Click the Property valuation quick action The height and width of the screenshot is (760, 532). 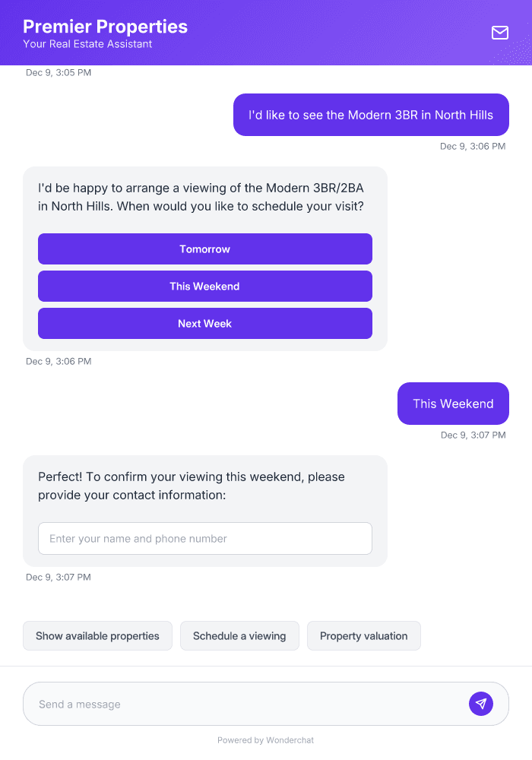(364, 635)
